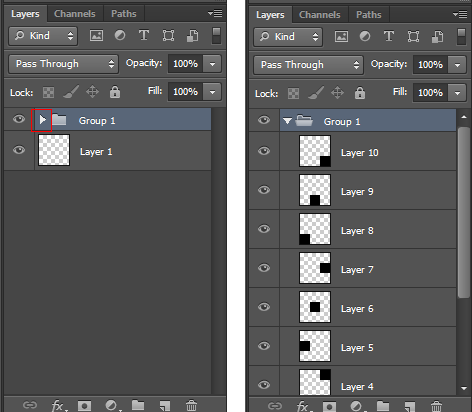
Task: Click the layers list scrollbar down arrow
Action: [464, 388]
